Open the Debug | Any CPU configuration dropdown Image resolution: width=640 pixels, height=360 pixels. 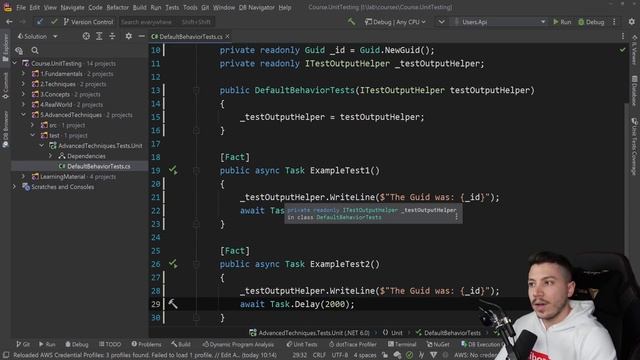[x=395, y=22]
